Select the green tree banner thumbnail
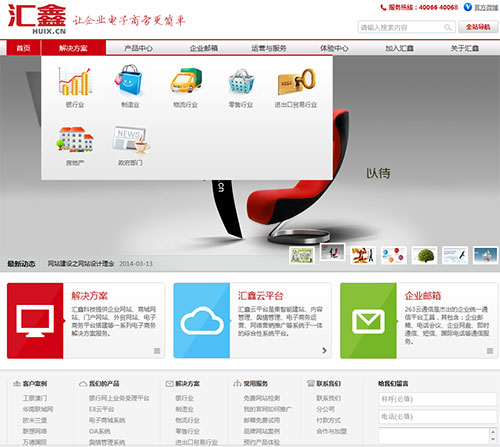 (x=424, y=255)
